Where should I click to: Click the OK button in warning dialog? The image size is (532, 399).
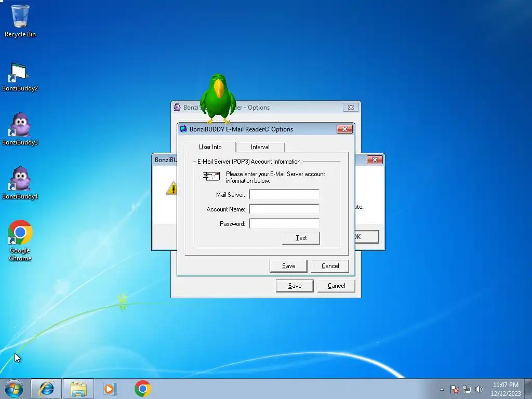(x=366, y=237)
